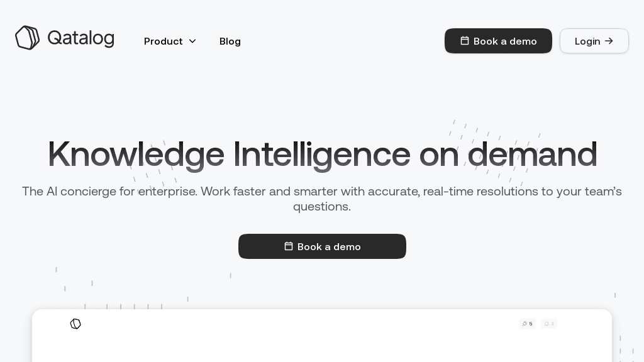This screenshot has width=644, height=362.
Task: Expand the chevron beside Product
Action: (192, 41)
